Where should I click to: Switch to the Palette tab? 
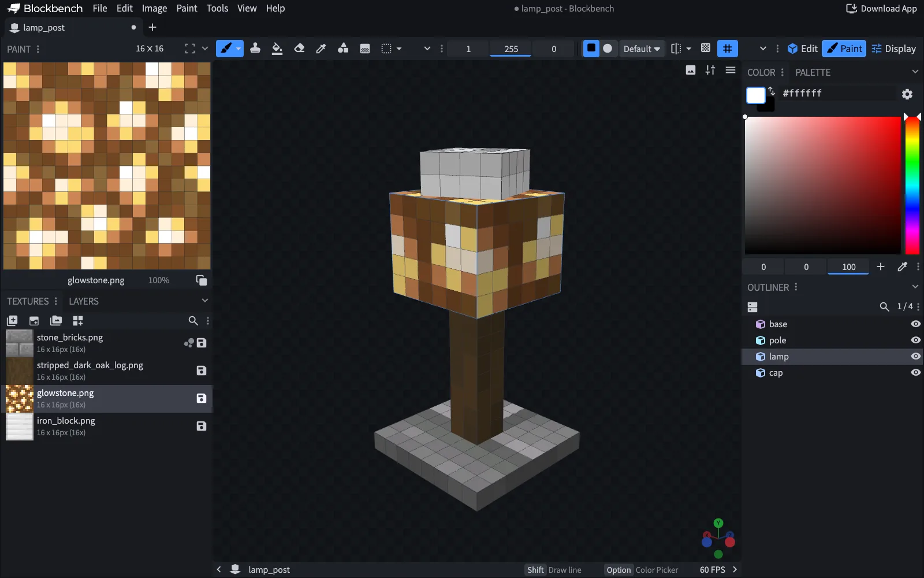tap(813, 72)
